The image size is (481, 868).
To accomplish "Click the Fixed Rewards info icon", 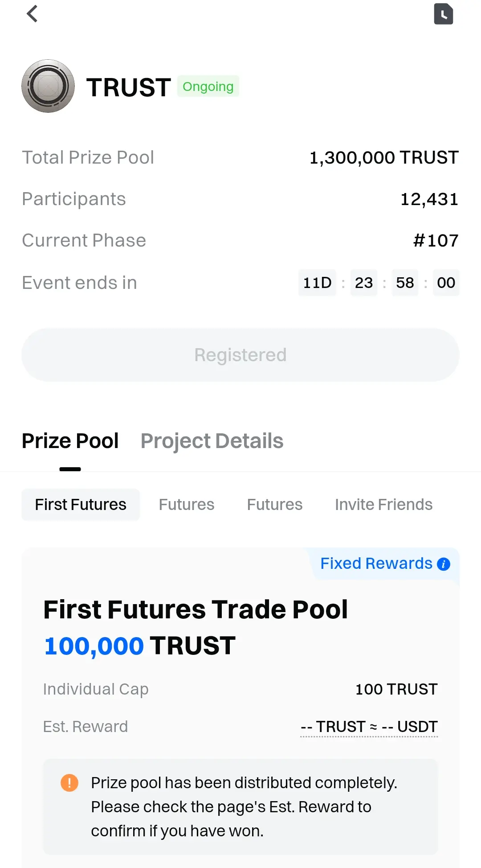I will (x=444, y=564).
